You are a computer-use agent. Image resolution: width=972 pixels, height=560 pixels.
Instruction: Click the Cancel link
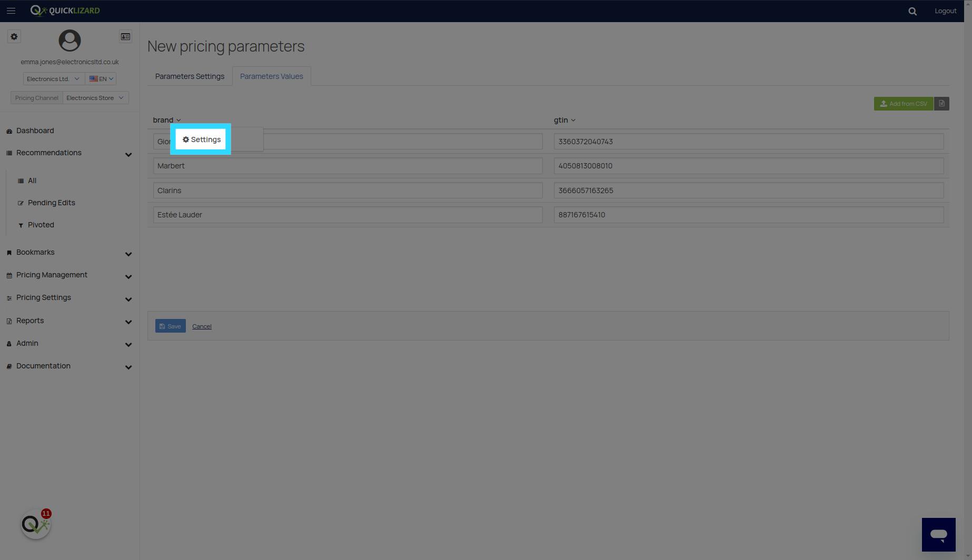point(202,326)
